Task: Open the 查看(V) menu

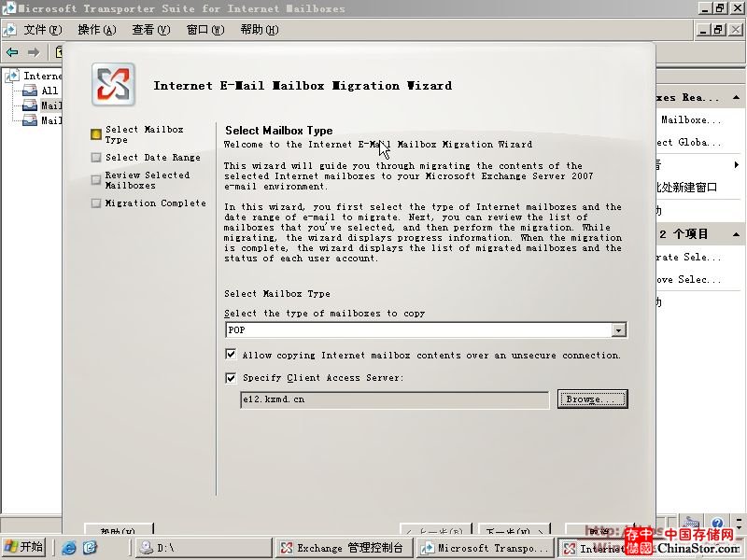Action: tap(151, 30)
